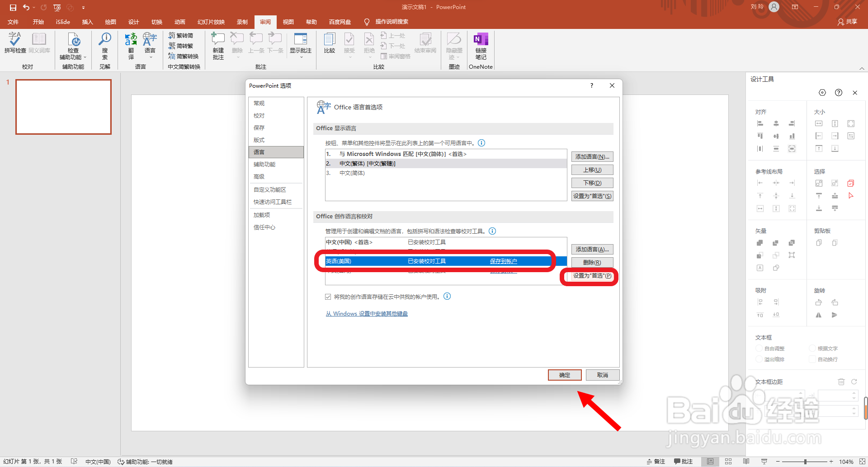
Task: Open Chinese conversion options 简繁转换
Action: [x=184, y=56]
